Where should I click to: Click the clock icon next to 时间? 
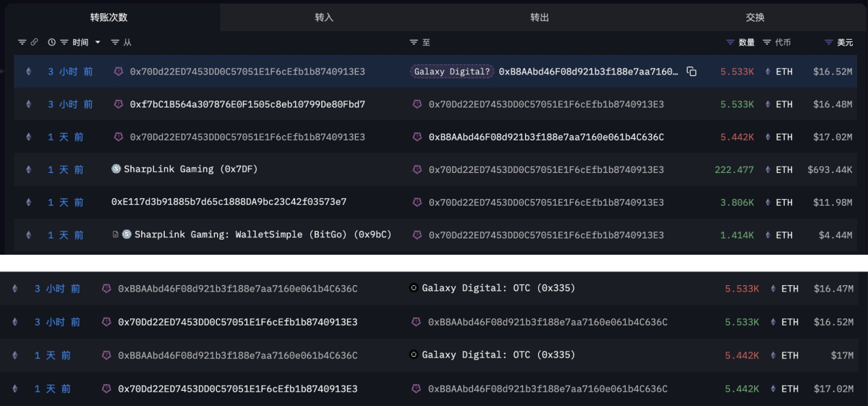tap(52, 43)
